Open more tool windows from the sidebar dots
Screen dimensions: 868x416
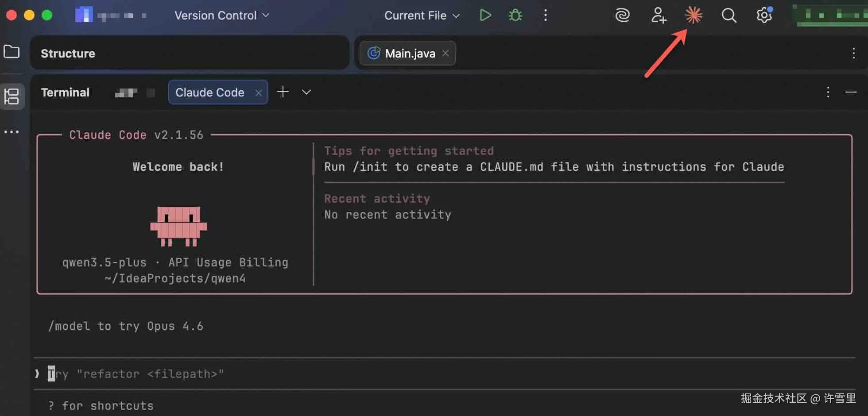pyautogui.click(x=12, y=132)
